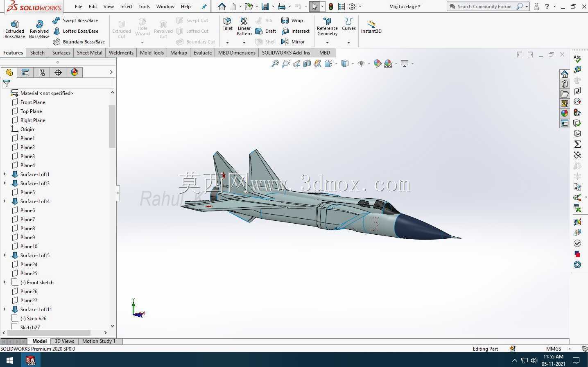Open the DisplayManager tab
The height and width of the screenshot is (367, 588).
point(75,72)
